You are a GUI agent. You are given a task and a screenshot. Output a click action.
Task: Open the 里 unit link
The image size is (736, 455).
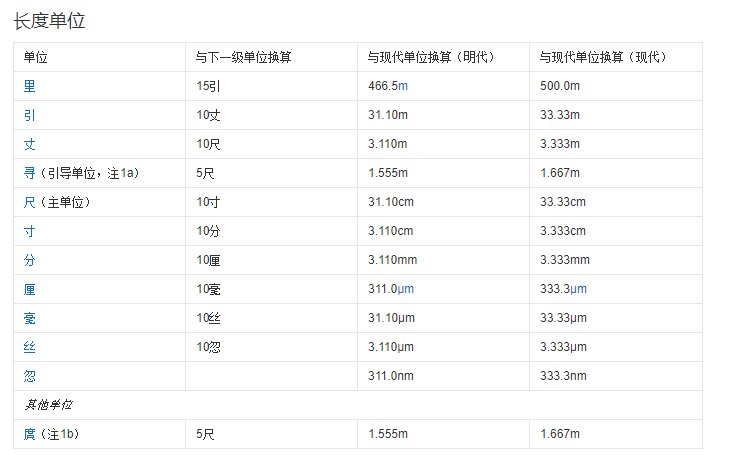pos(30,86)
